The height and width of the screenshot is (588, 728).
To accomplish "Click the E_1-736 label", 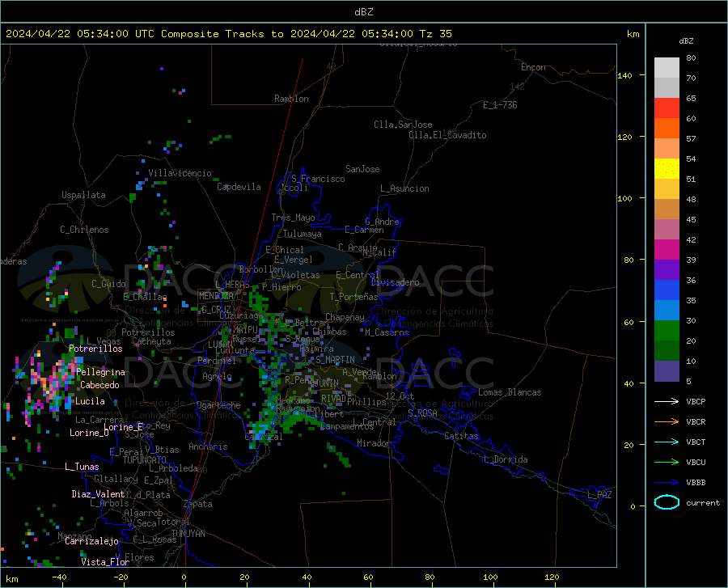I will coord(500,105).
